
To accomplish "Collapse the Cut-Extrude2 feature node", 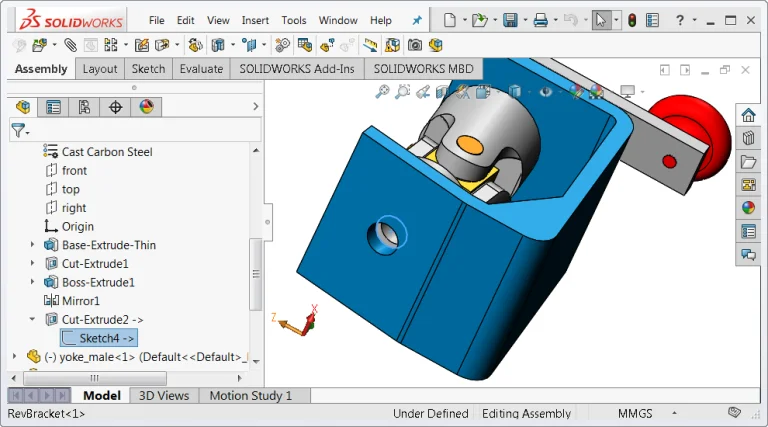I will 32,320.
